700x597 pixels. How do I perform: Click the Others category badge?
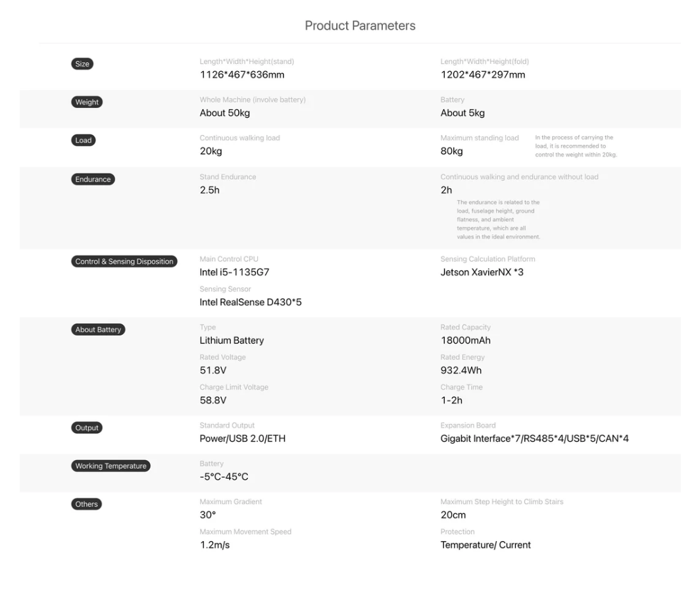(x=86, y=504)
